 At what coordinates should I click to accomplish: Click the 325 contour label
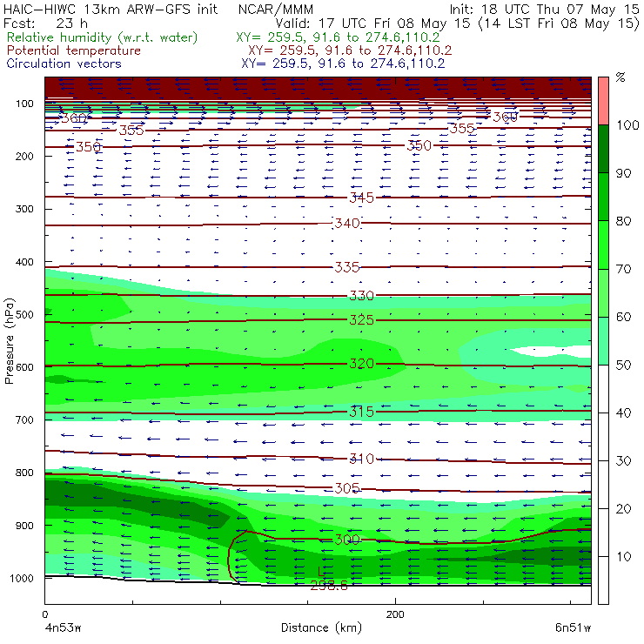coord(361,319)
